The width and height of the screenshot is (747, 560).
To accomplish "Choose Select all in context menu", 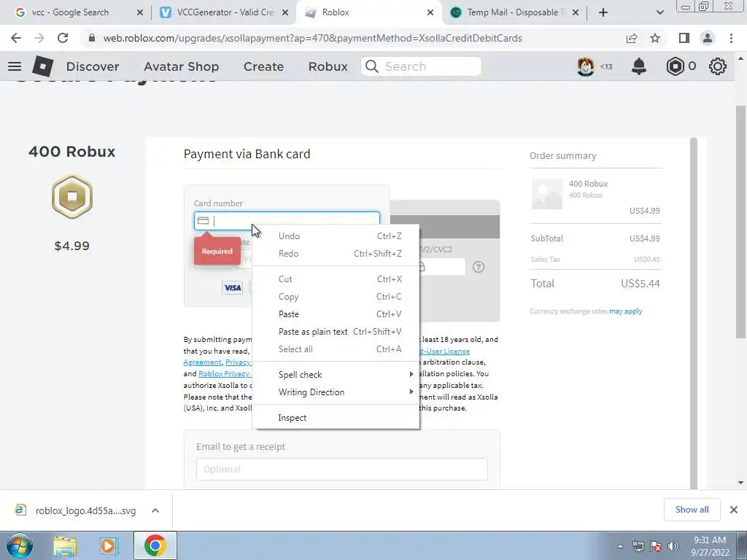I will [x=336, y=349].
